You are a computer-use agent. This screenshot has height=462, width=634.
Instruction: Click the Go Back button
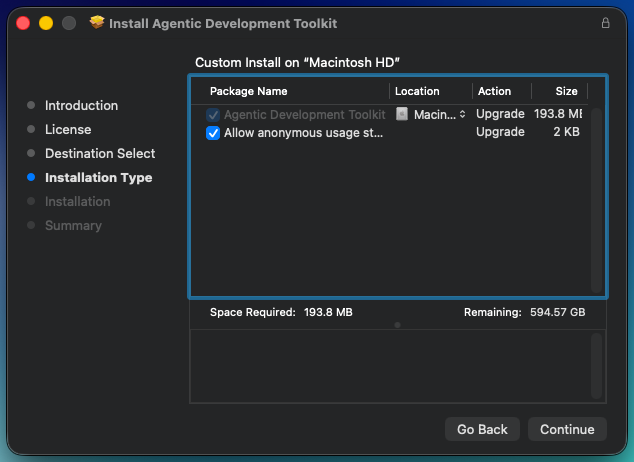click(x=482, y=429)
